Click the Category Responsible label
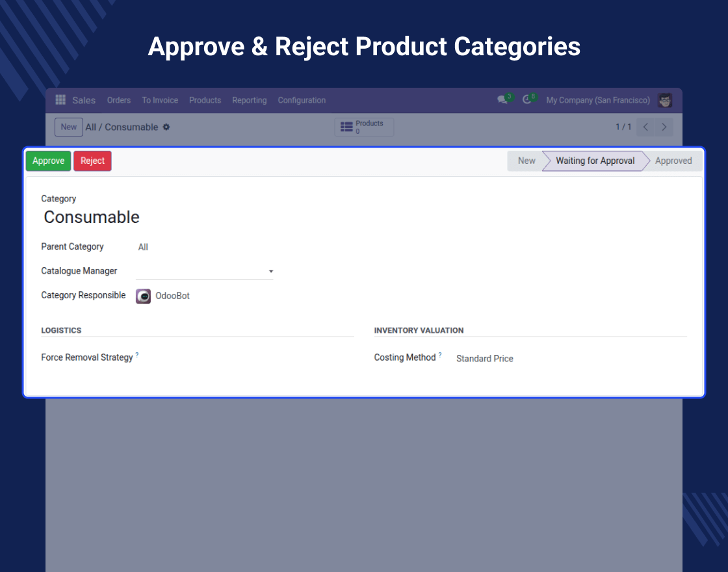The width and height of the screenshot is (728, 572). pos(83,295)
